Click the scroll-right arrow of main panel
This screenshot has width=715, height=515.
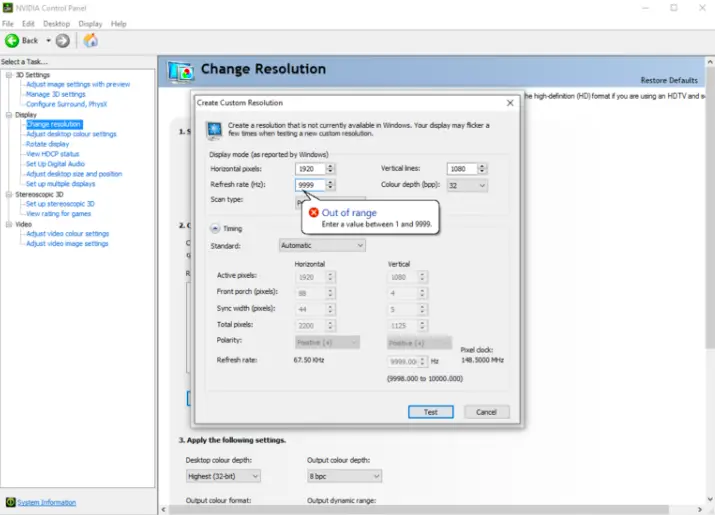pyautogui.click(x=700, y=510)
